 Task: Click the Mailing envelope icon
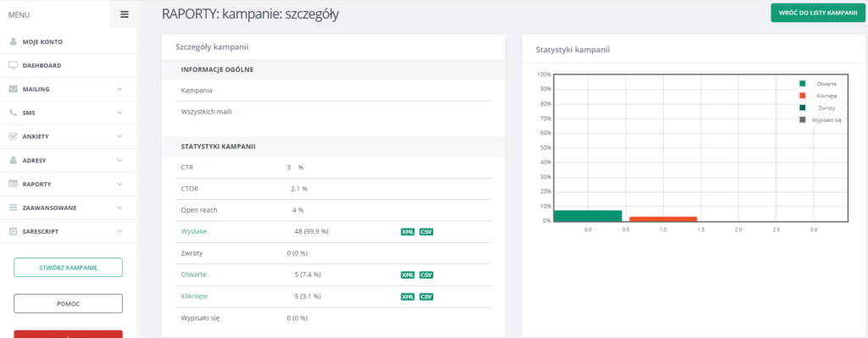14,89
